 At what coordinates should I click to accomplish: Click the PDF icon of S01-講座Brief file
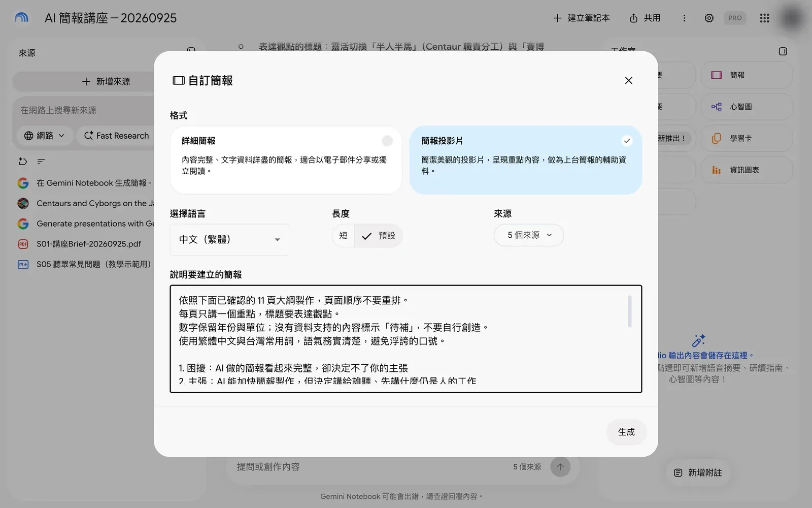coord(23,244)
